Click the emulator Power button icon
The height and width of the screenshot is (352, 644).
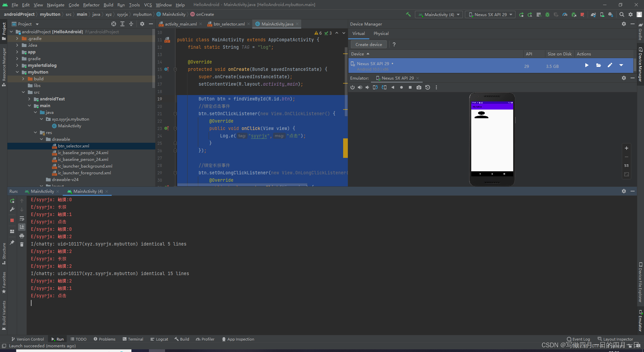click(x=353, y=87)
